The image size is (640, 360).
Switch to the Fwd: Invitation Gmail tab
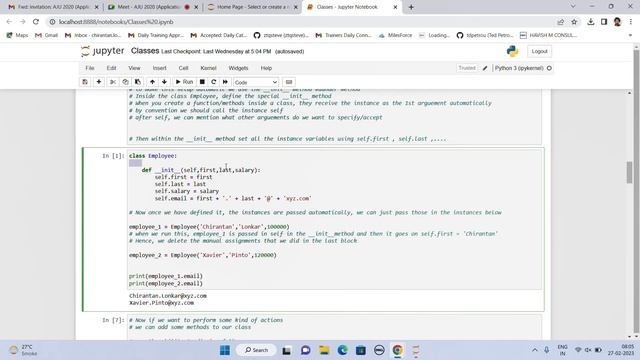[53, 7]
